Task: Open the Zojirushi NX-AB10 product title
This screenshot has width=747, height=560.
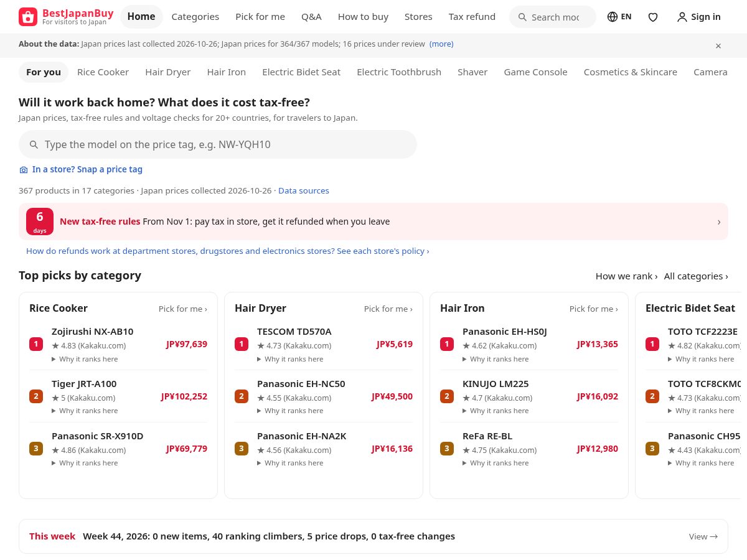Action: (x=92, y=332)
